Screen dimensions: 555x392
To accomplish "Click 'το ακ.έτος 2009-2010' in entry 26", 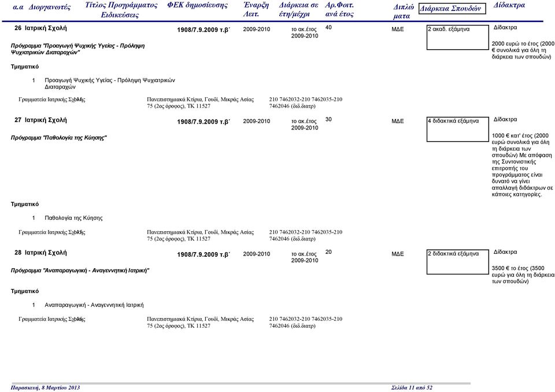I will [x=305, y=32].
